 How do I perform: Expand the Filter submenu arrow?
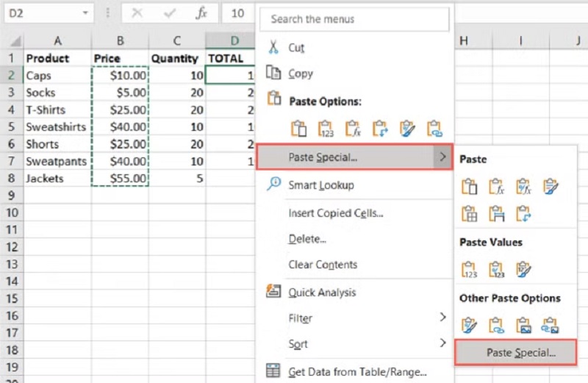click(x=442, y=318)
